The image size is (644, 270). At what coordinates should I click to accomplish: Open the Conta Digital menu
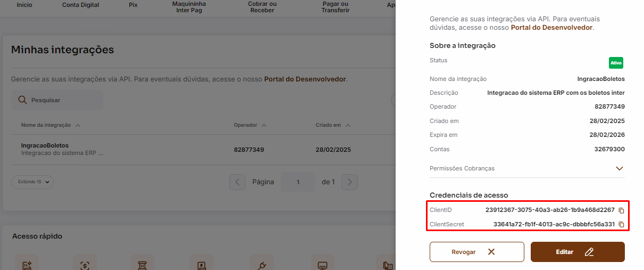pyautogui.click(x=80, y=5)
